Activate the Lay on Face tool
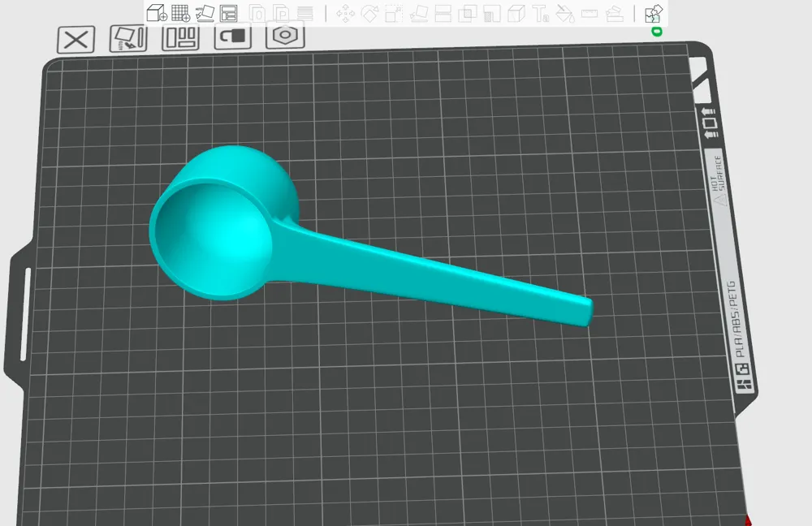The image size is (812, 526). [418, 14]
